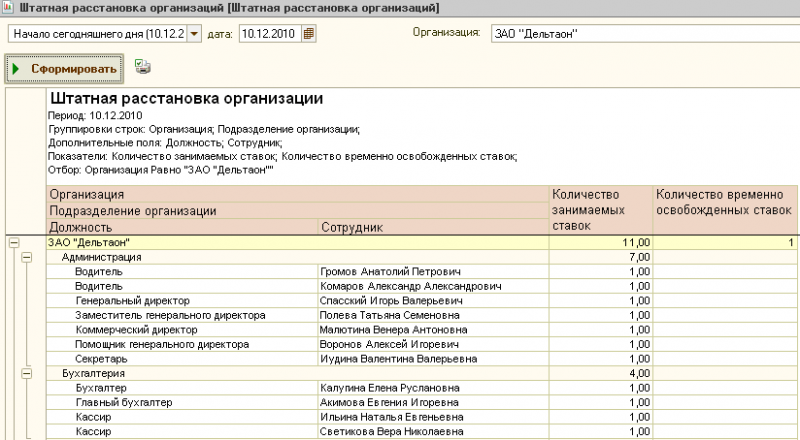Click "Количество временно освобожденных ставок" column header
This screenshot has width=800, height=440.
point(725,210)
